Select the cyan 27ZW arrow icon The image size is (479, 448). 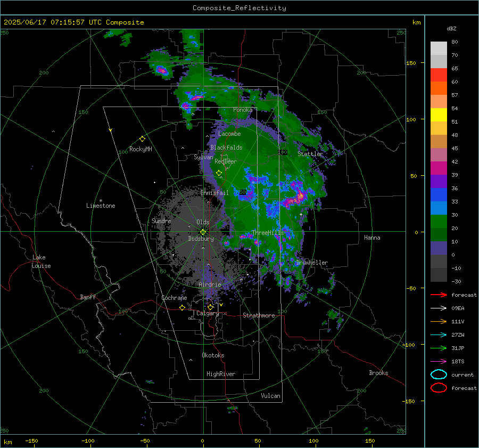click(439, 335)
